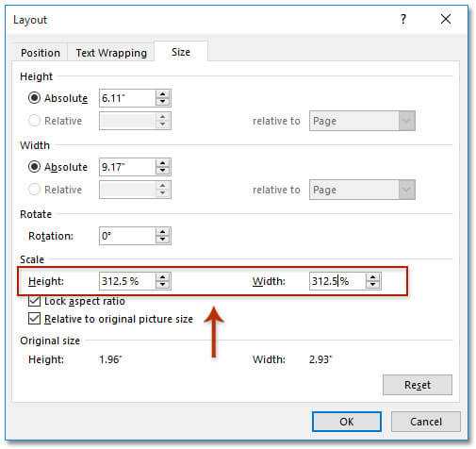Decrease Absolute height with down spinner arrow
The height and width of the screenshot is (449, 476).
coord(162,102)
